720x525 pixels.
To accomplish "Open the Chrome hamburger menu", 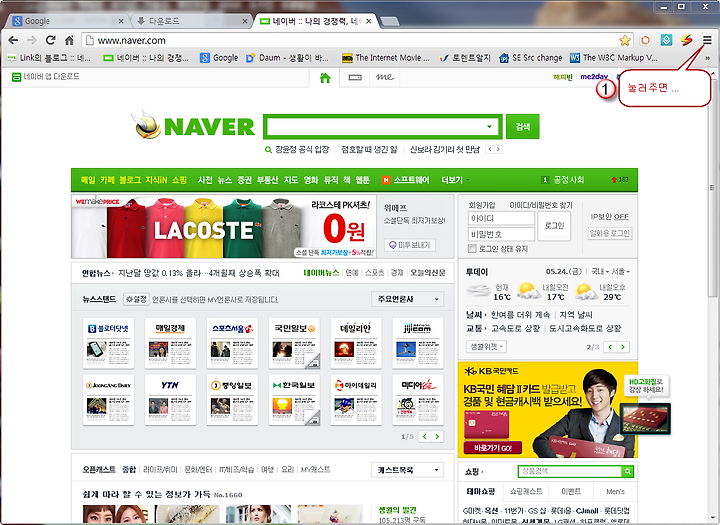I will [707, 40].
